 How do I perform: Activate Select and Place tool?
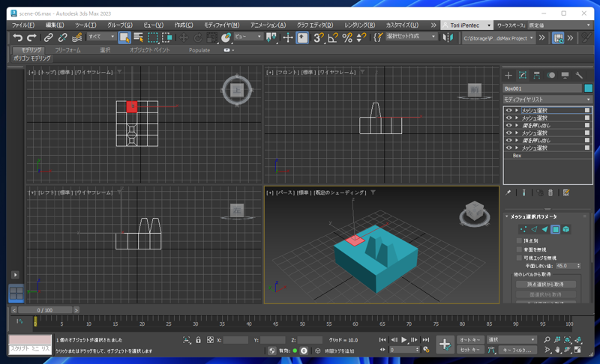point(226,37)
